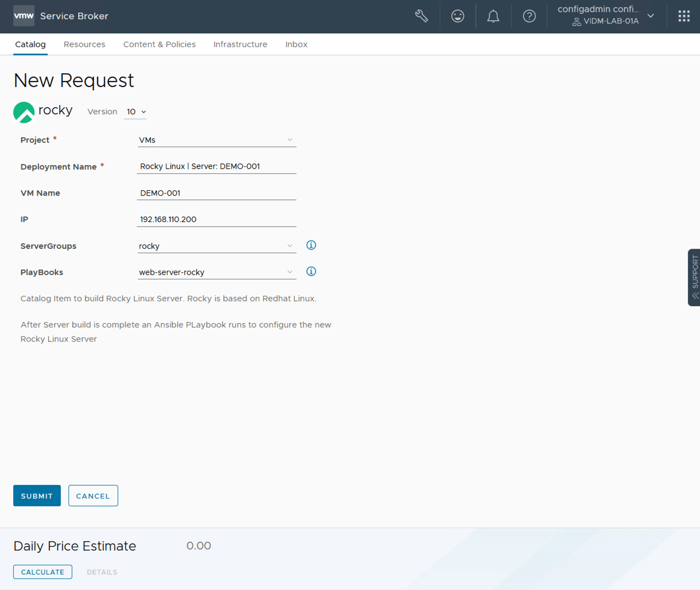
Task: Click CALCULATE for the price estimate
Action: point(42,571)
